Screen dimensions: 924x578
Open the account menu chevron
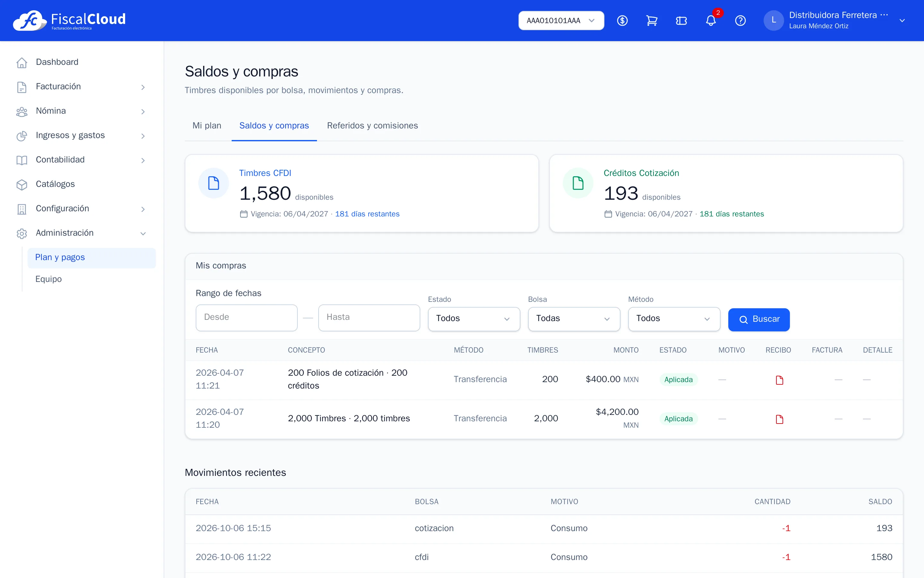(x=902, y=21)
